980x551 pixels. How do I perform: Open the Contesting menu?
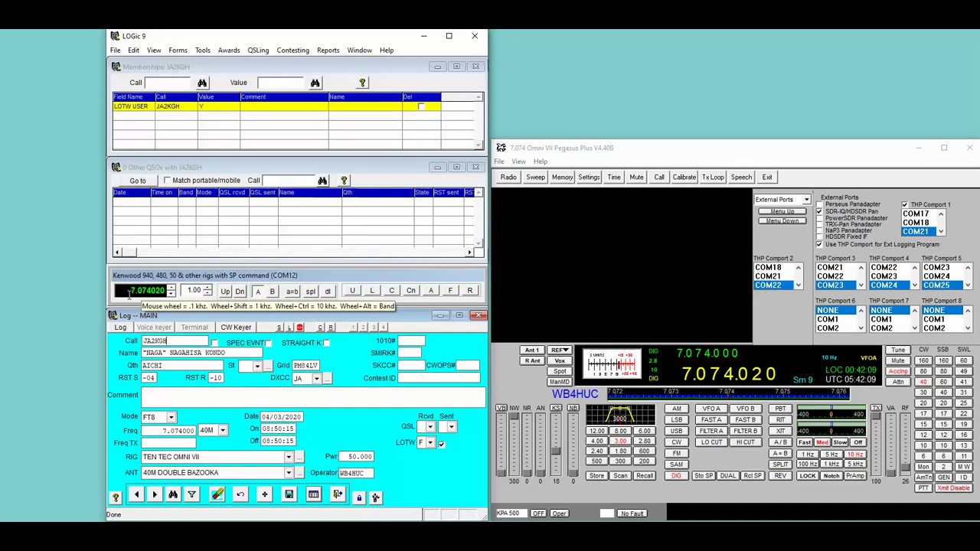click(293, 51)
